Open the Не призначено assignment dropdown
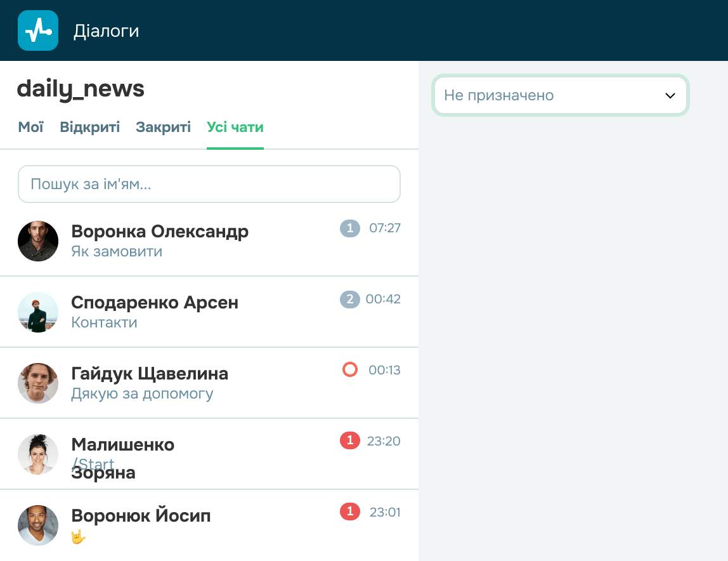 click(x=561, y=95)
